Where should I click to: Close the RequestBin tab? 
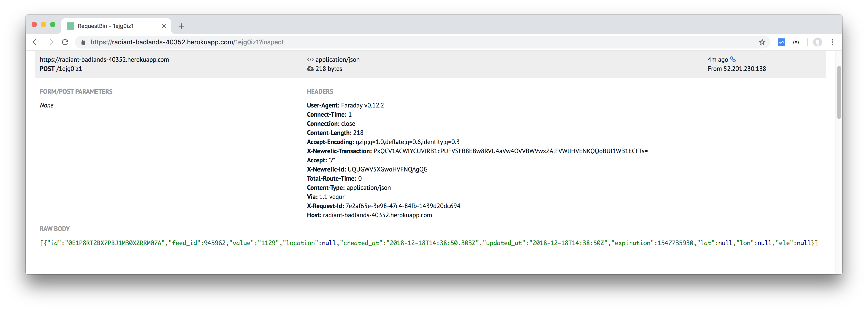click(164, 26)
